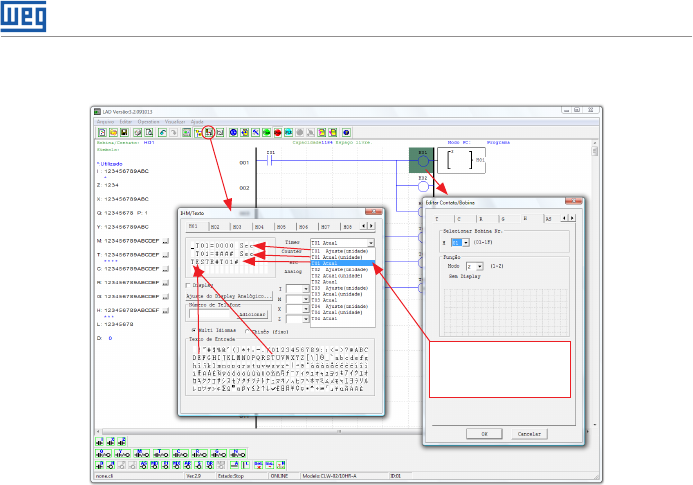
Task: Open the H coil number dropdown
Action: click(464, 242)
